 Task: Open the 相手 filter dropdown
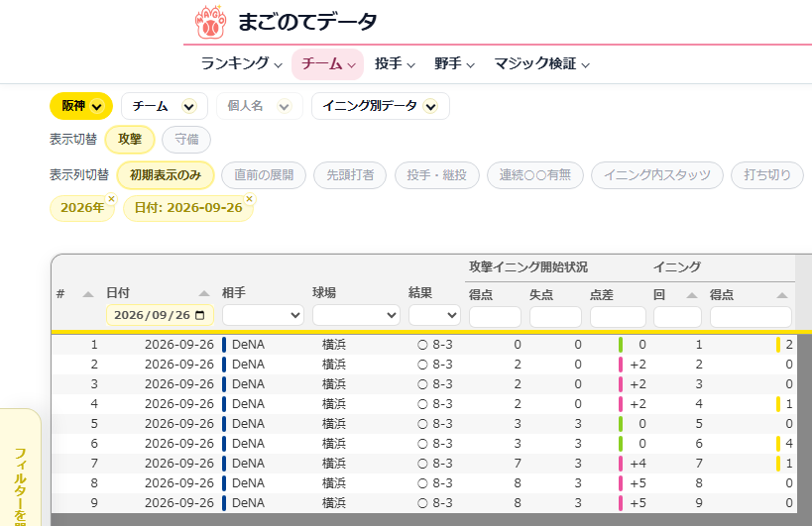coord(263,315)
